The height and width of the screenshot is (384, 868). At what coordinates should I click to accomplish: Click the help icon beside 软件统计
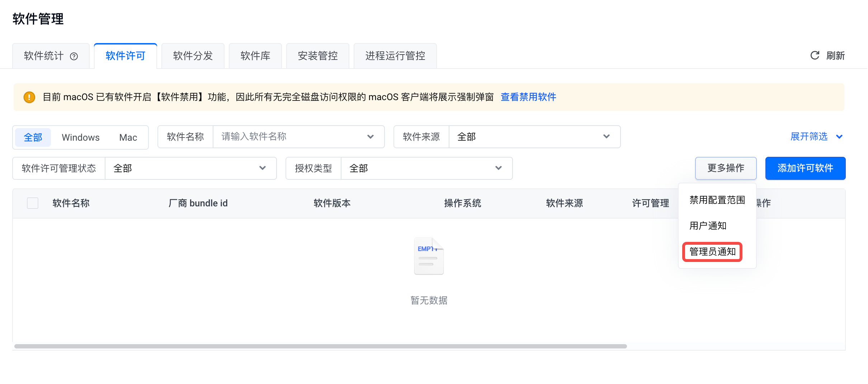tap(74, 56)
